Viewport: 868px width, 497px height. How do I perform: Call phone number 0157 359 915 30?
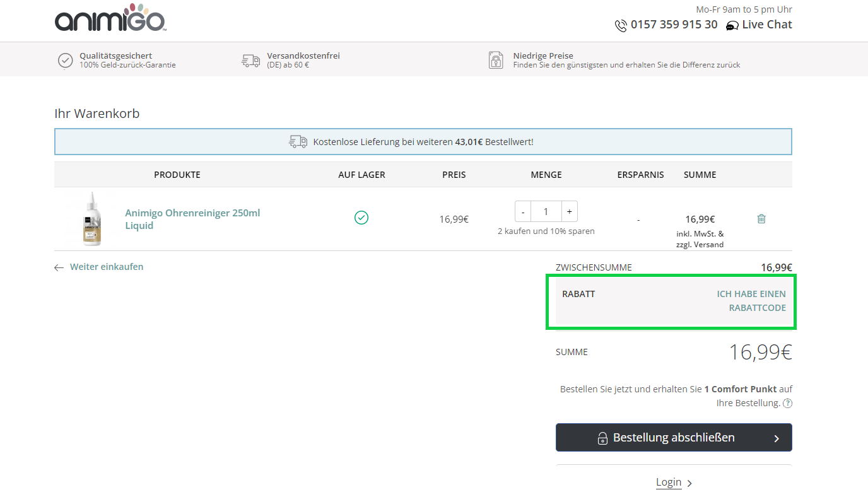tap(674, 25)
